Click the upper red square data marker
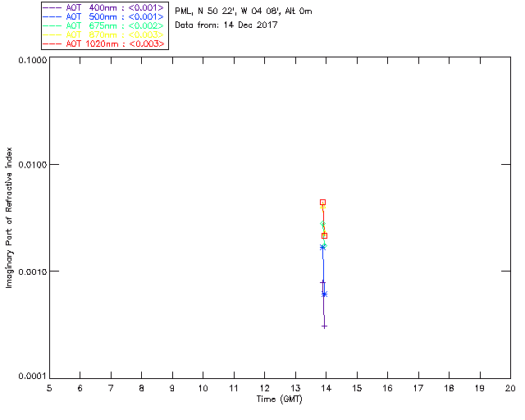The height and width of the screenshot is (420, 525). click(x=322, y=203)
